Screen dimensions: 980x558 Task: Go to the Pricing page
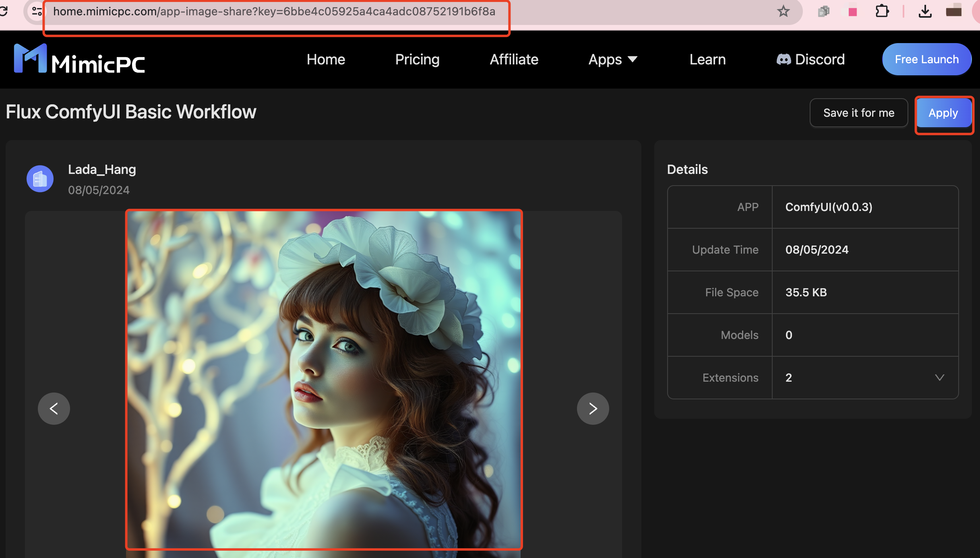click(x=417, y=60)
